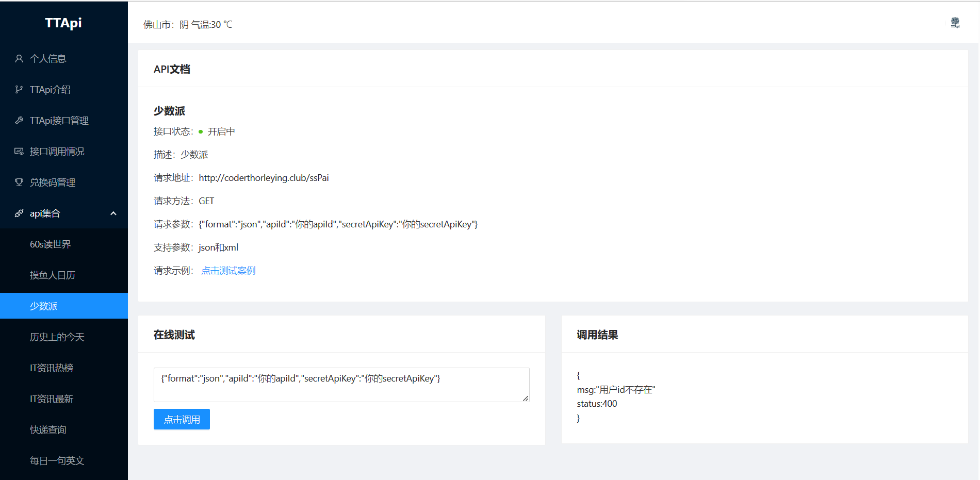Click the trophy icon beside 兑换码管理
This screenshot has height=480, width=980.
coord(19,183)
